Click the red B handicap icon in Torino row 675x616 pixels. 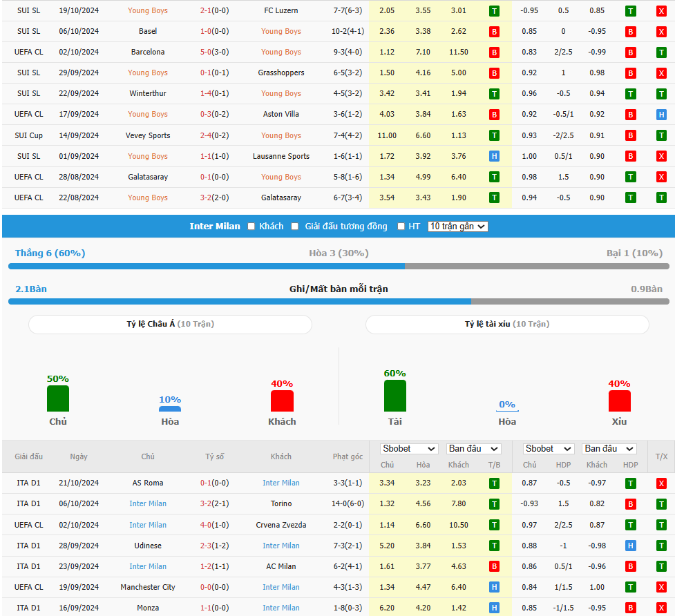click(630, 504)
